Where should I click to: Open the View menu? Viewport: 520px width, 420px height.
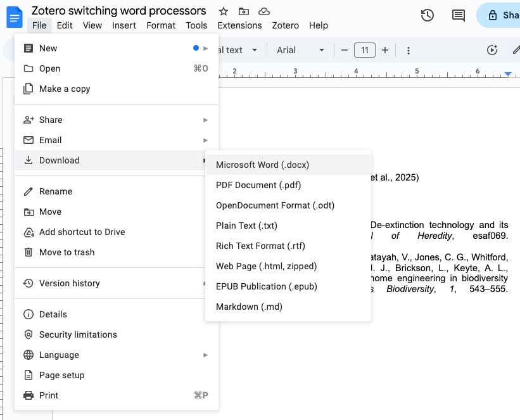pos(92,25)
